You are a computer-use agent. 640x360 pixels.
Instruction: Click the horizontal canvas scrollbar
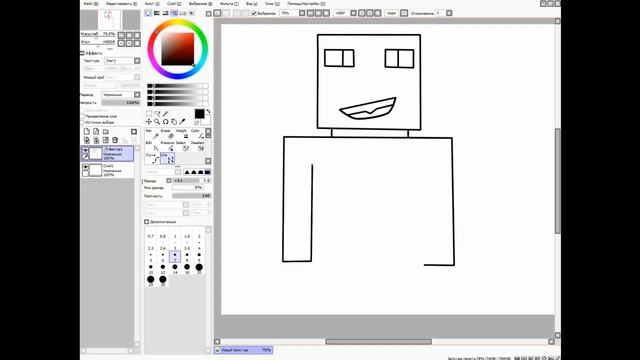click(378, 342)
